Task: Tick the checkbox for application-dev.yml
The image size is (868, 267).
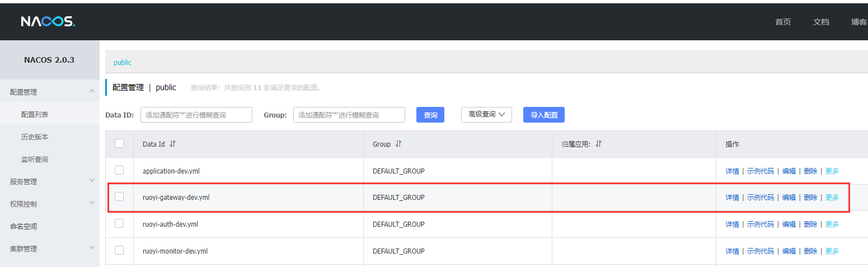Action: click(119, 170)
